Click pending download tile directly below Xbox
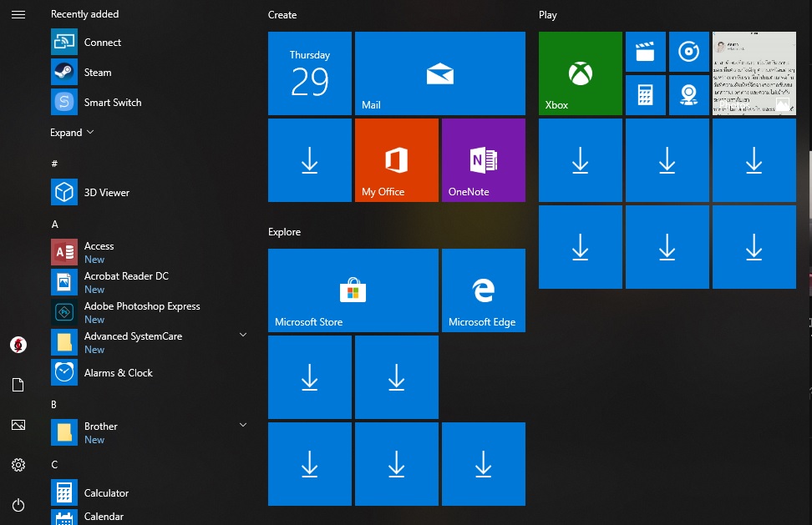 (x=581, y=160)
